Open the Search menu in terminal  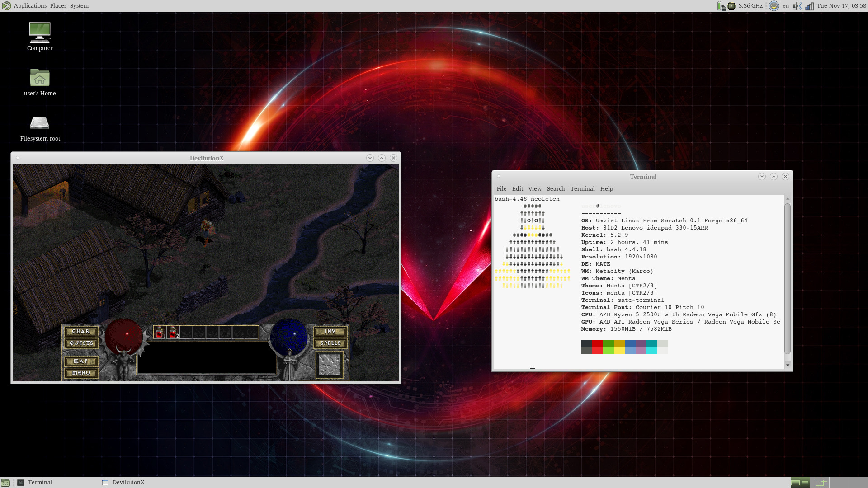coord(556,189)
